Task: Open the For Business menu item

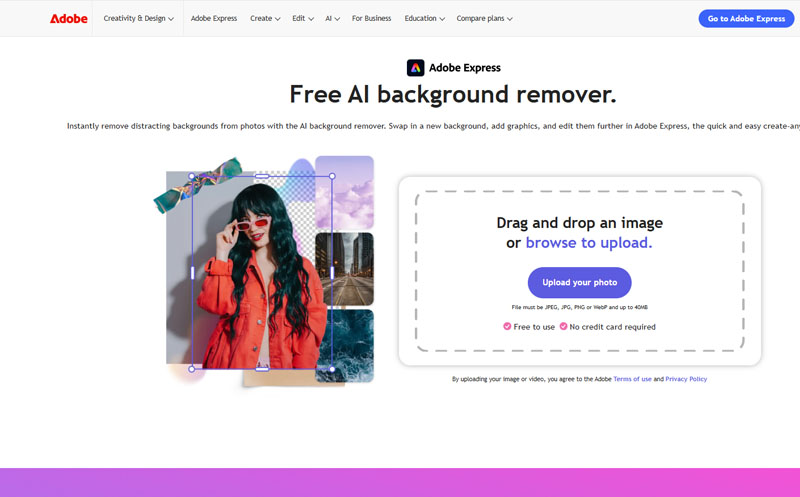Action: pyautogui.click(x=371, y=18)
